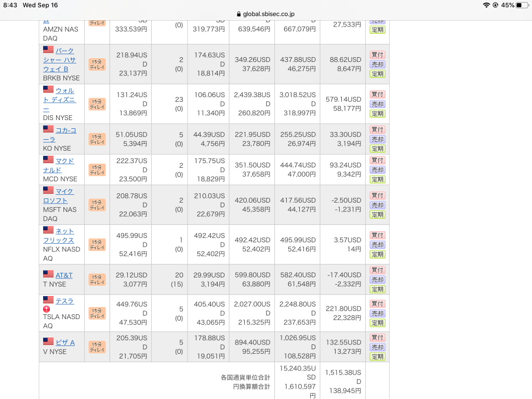Viewport: 532px width, 399px height.
Task: Click US flag icon beside ビザ A
Action: (x=48, y=341)
